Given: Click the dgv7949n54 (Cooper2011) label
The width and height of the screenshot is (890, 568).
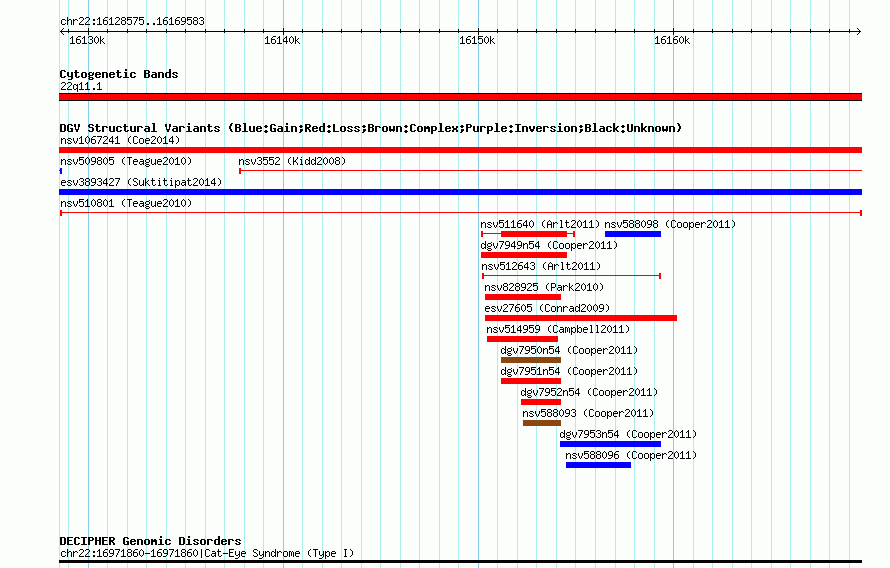Looking at the screenshot, I should (x=549, y=245).
